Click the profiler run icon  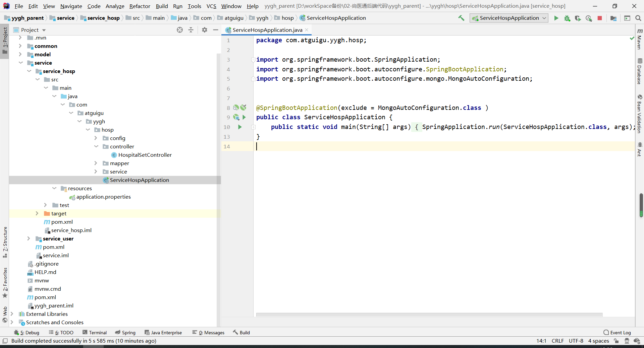[589, 18]
